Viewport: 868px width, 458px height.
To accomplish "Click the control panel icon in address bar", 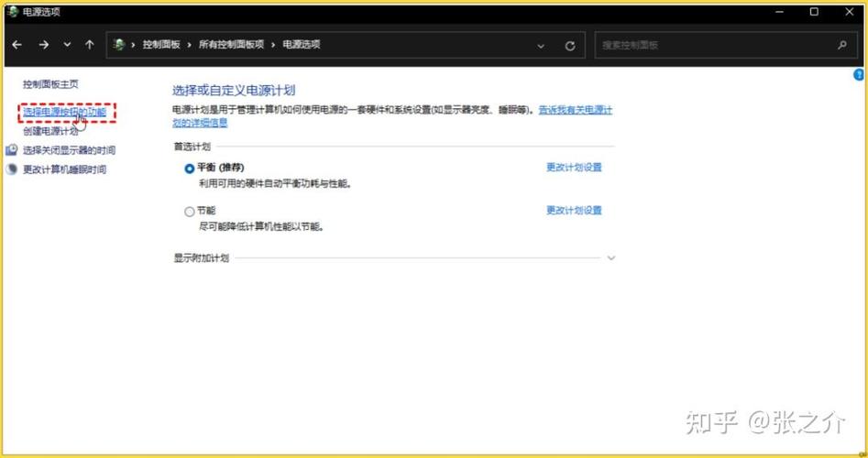I will [118, 45].
